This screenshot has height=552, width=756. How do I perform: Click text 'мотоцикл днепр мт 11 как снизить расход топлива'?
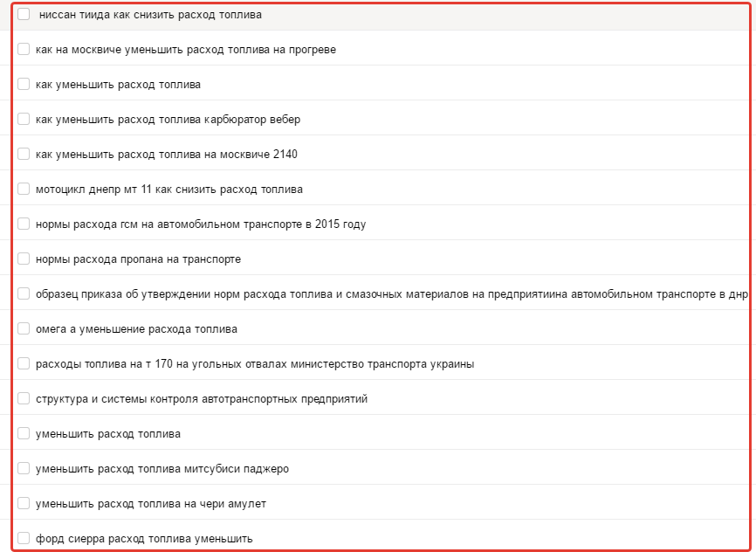(x=169, y=190)
